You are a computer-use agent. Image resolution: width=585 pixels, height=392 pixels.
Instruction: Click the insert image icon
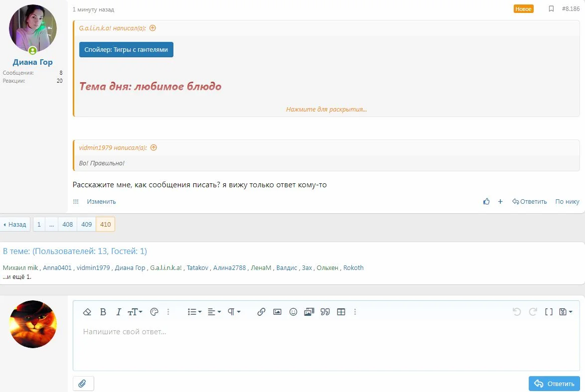(278, 312)
